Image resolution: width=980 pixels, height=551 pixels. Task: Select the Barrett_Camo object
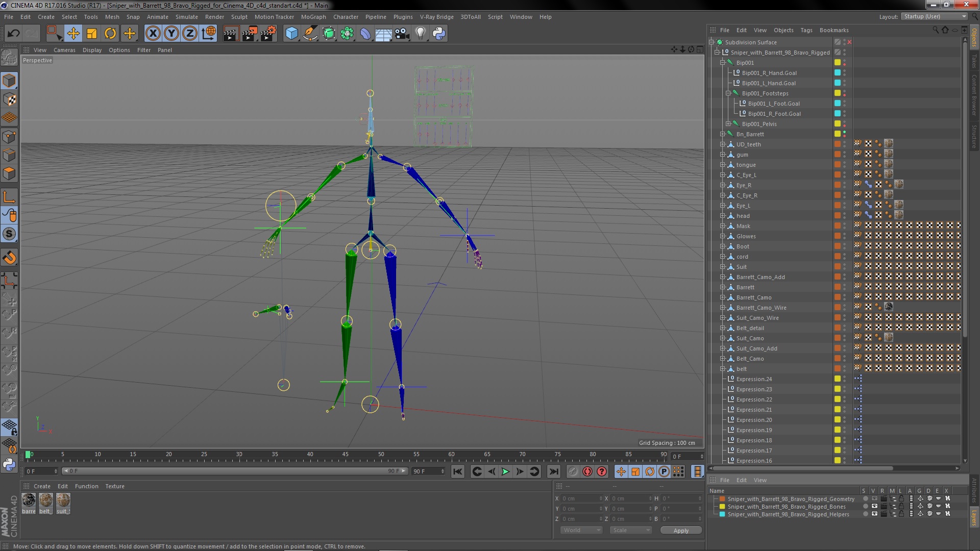(753, 297)
